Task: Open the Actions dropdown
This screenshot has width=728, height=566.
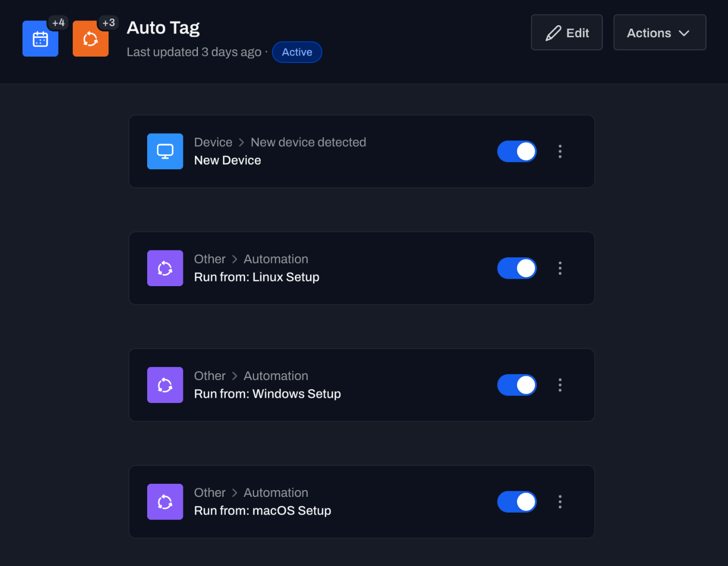Action: click(659, 32)
